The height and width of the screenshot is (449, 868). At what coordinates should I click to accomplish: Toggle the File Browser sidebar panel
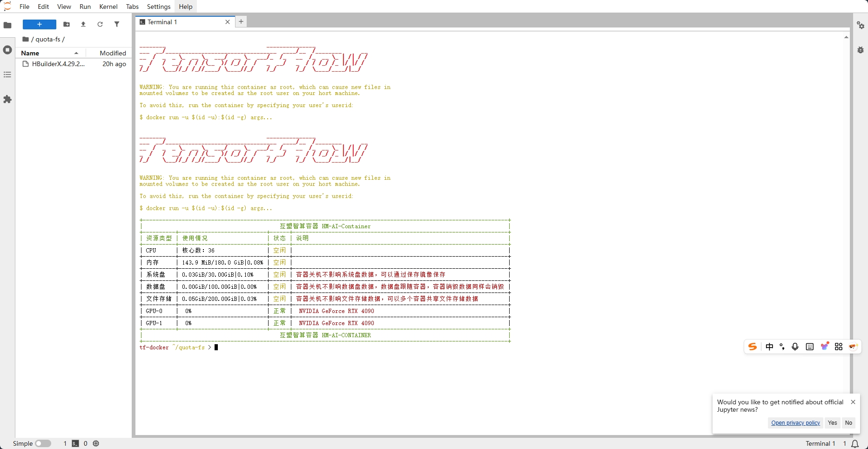[x=7, y=25]
